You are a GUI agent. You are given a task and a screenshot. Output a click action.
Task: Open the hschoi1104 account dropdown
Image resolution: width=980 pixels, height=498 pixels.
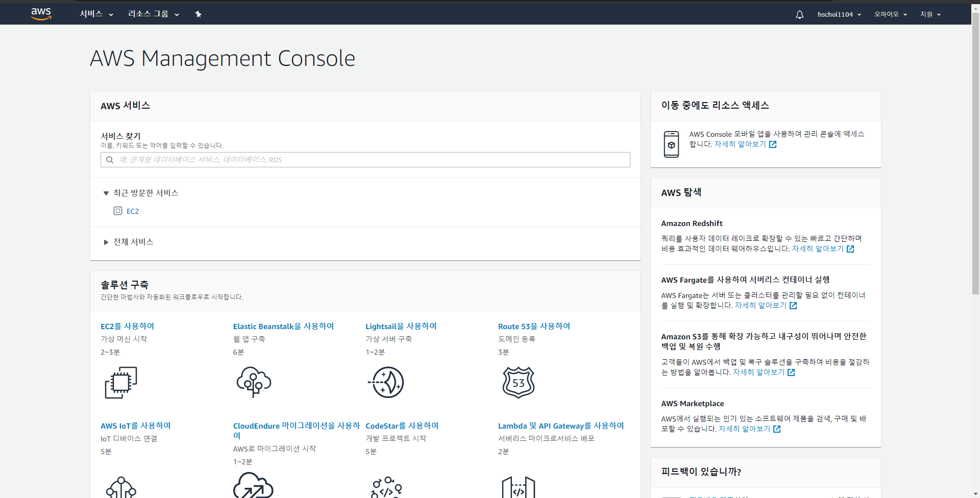(x=839, y=14)
